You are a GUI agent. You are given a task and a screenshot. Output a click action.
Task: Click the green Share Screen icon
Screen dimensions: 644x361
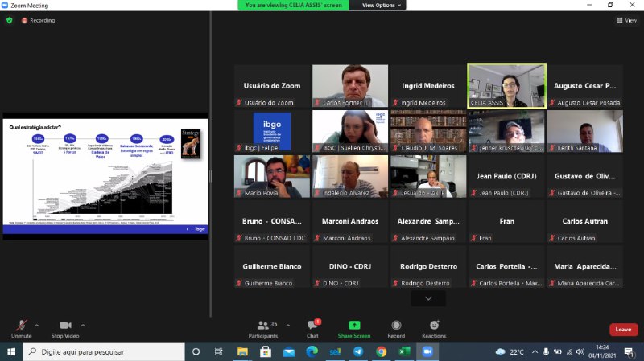click(354, 326)
